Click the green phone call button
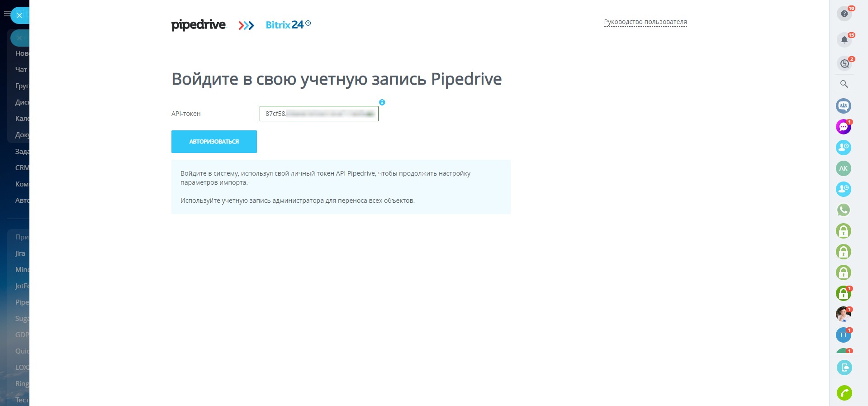The image size is (868, 406). tap(844, 393)
